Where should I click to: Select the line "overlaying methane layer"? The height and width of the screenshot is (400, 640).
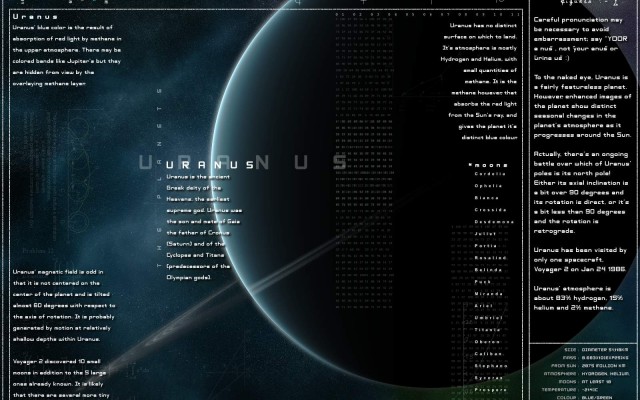49,84
